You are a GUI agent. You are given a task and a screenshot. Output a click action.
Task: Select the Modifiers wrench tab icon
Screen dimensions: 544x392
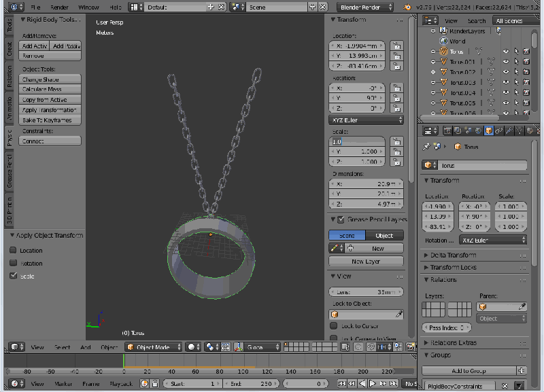click(x=509, y=130)
